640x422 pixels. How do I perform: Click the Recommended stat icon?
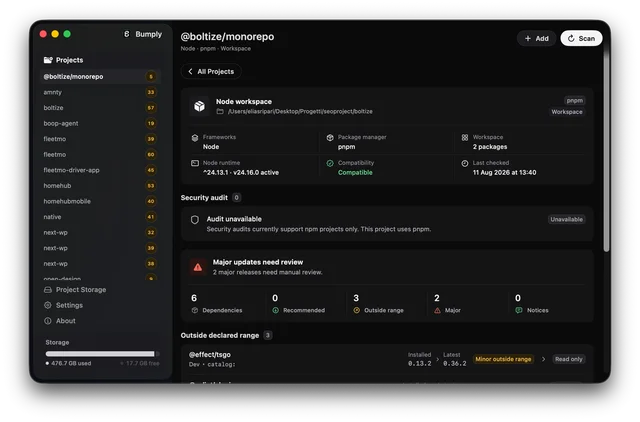[276, 311]
